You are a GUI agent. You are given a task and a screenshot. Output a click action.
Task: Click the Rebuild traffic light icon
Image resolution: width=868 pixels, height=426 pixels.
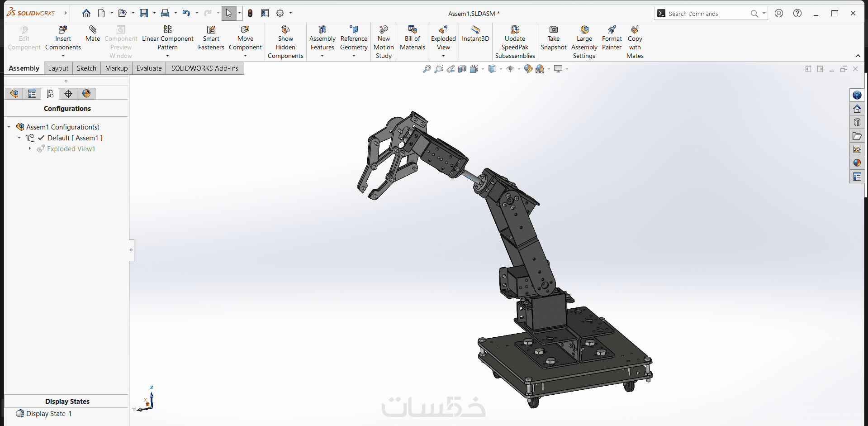pos(250,14)
